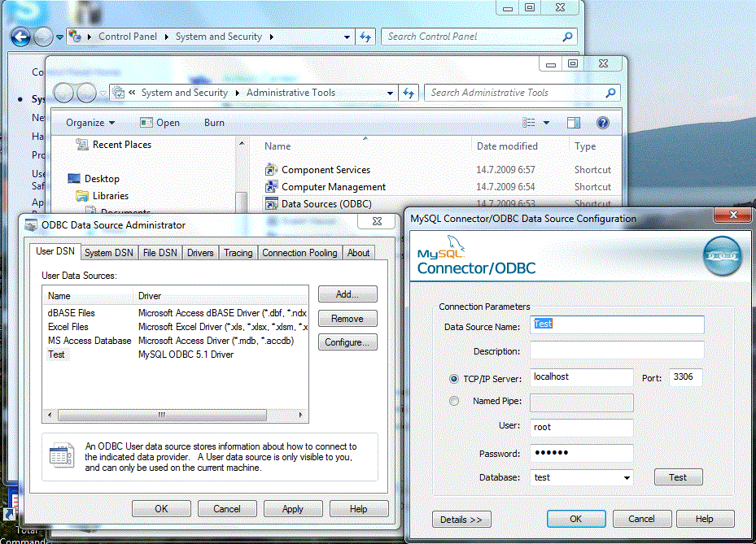Viewport: 756px width, 544px height.
Task: Expand the Organize menu dropdown
Action: [x=90, y=123]
